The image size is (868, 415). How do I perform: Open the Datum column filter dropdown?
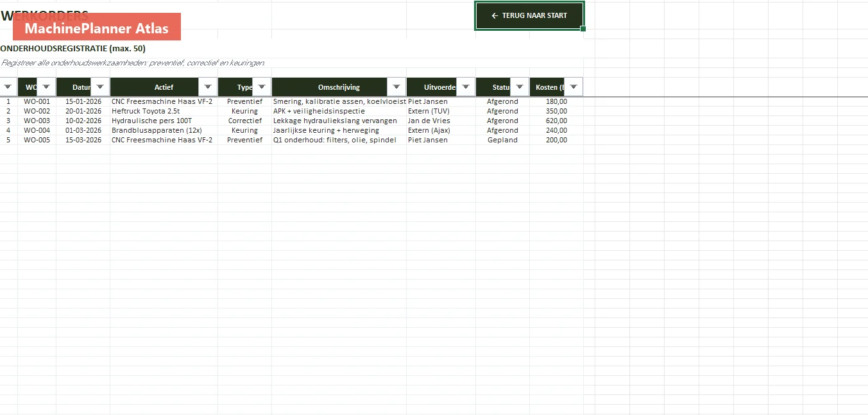click(x=100, y=87)
